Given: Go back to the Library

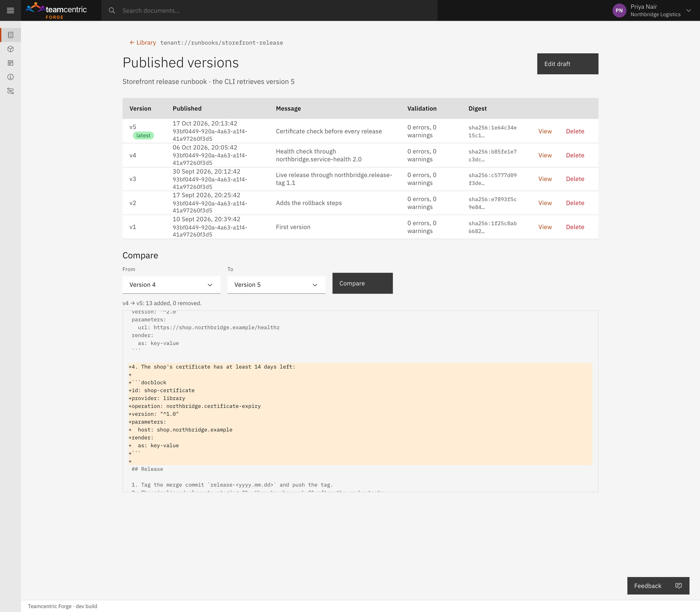Looking at the screenshot, I should tap(143, 42).
